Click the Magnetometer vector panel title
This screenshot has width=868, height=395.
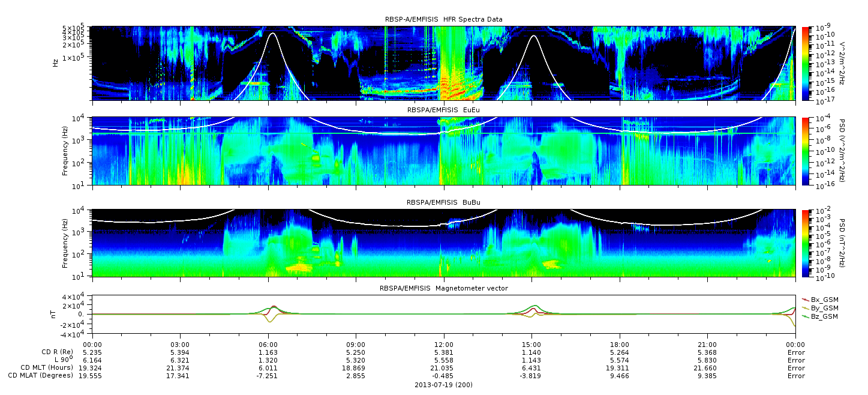443,288
